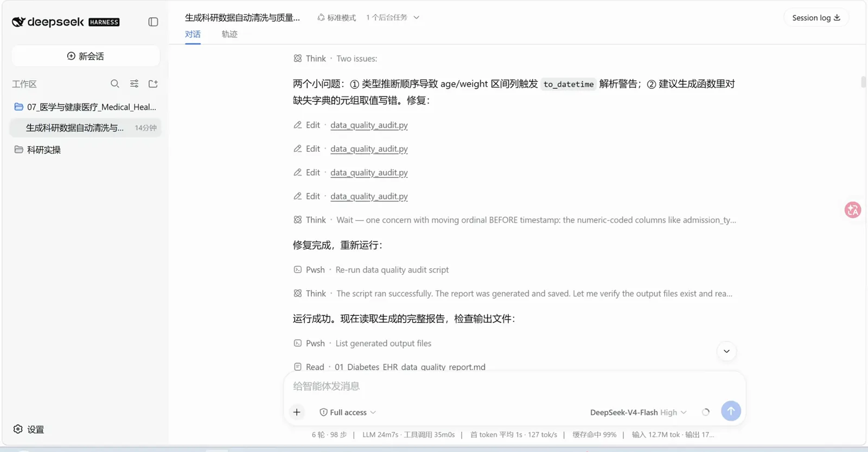The height and width of the screenshot is (452, 868).
Task: Click the 工作区 heading label
Action: click(x=24, y=84)
